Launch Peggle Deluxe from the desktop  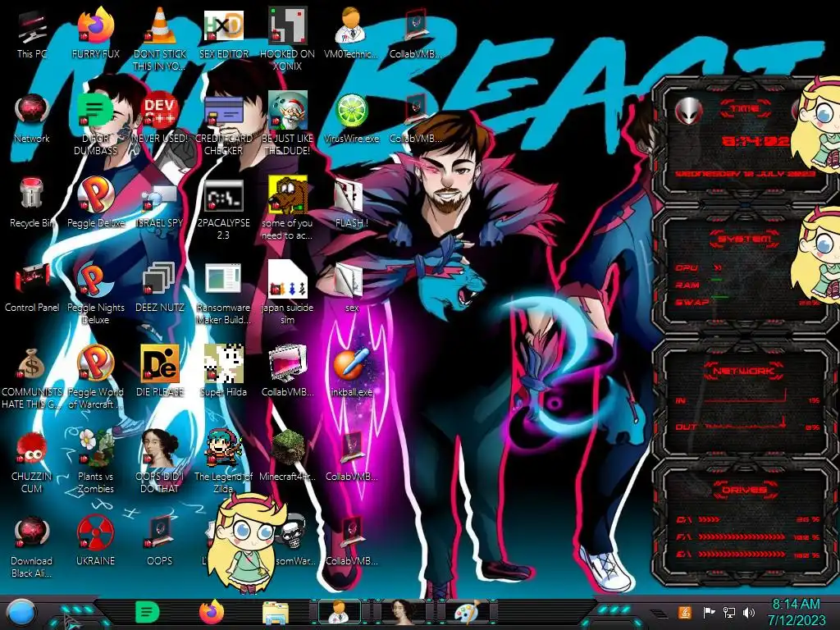coord(95,203)
